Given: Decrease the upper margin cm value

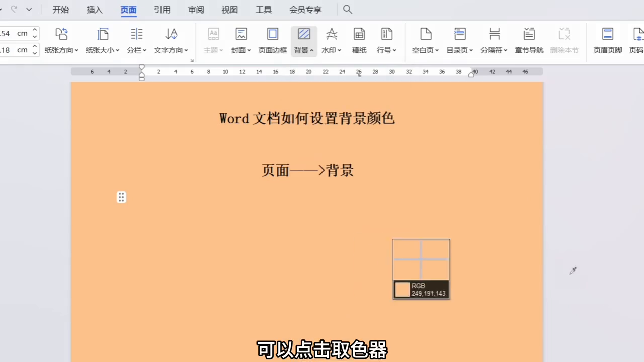Looking at the screenshot, I should (35, 36).
